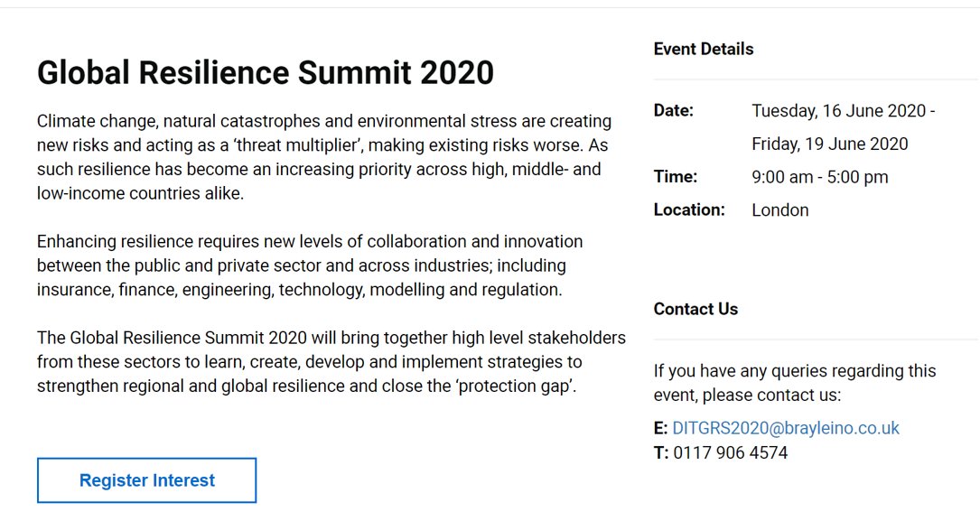
Task: Click the paragraph beginning Enhancing resilience requires
Action: click(x=310, y=265)
